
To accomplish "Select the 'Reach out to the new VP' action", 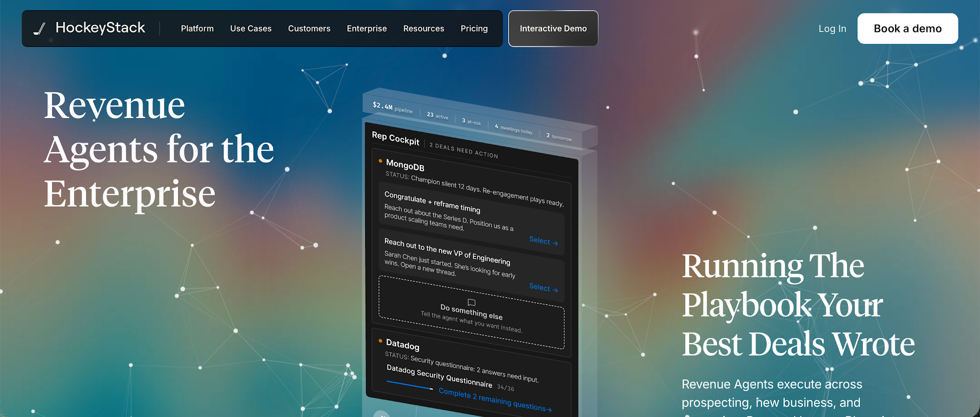I will 543,287.
